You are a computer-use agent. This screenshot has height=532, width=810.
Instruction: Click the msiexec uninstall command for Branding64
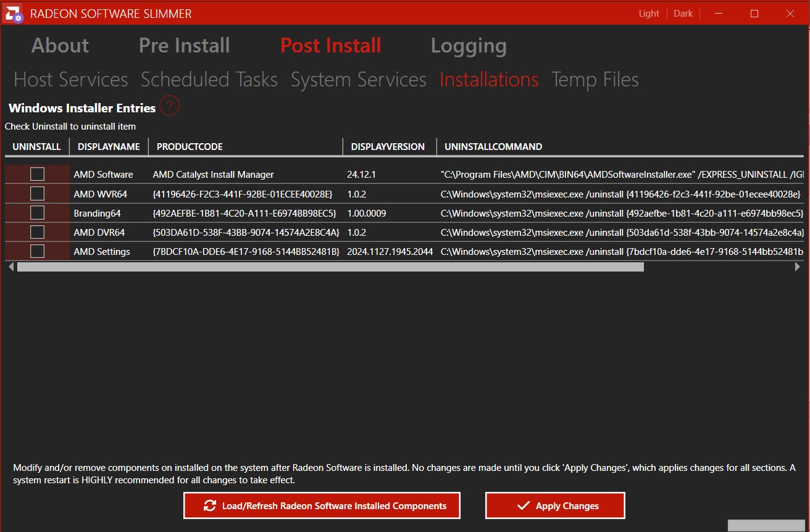tap(620, 213)
